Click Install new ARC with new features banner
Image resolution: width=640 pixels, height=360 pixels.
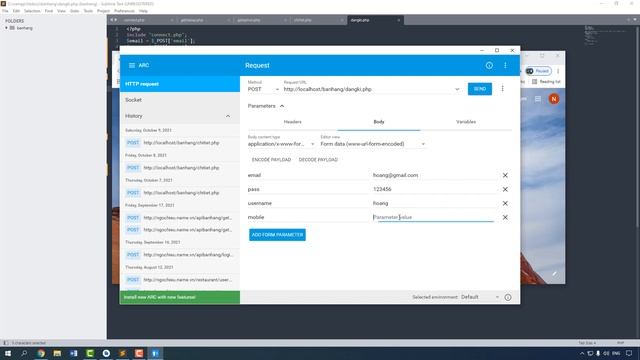point(180,297)
